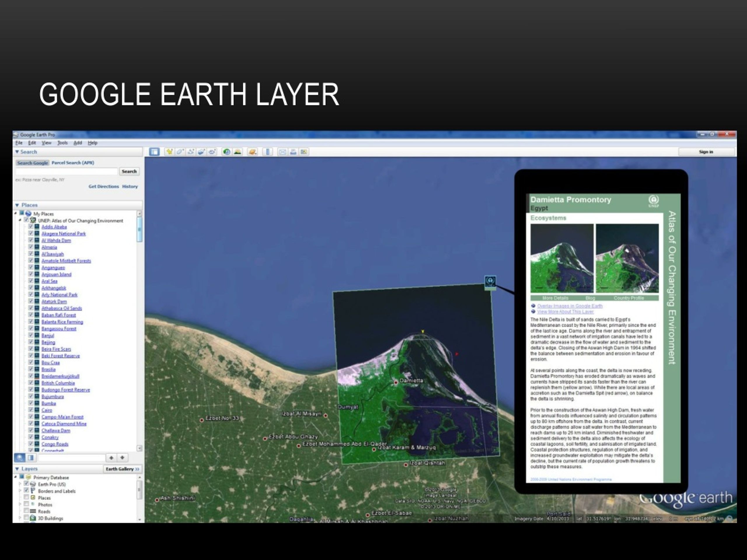Move item up with the up arrow button

point(111,458)
